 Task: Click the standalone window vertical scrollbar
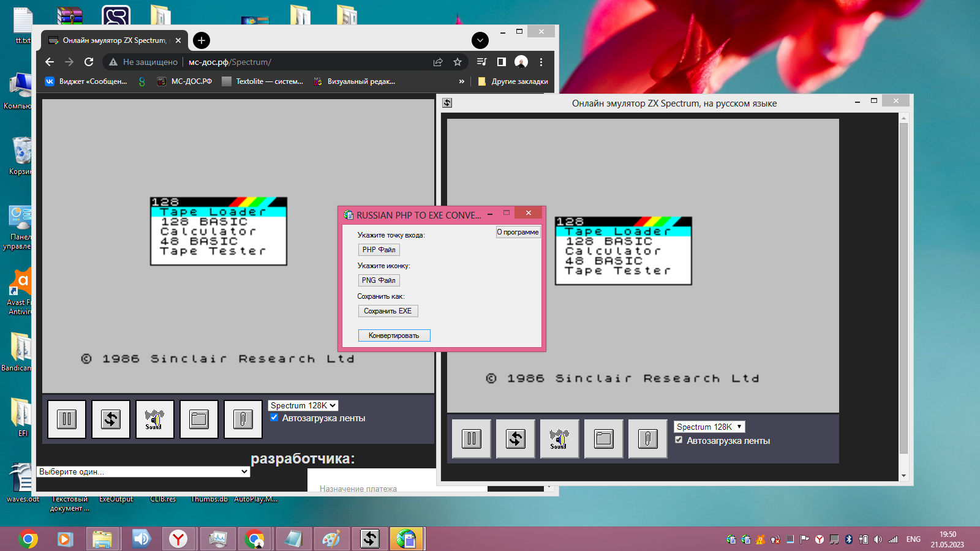click(903, 288)
